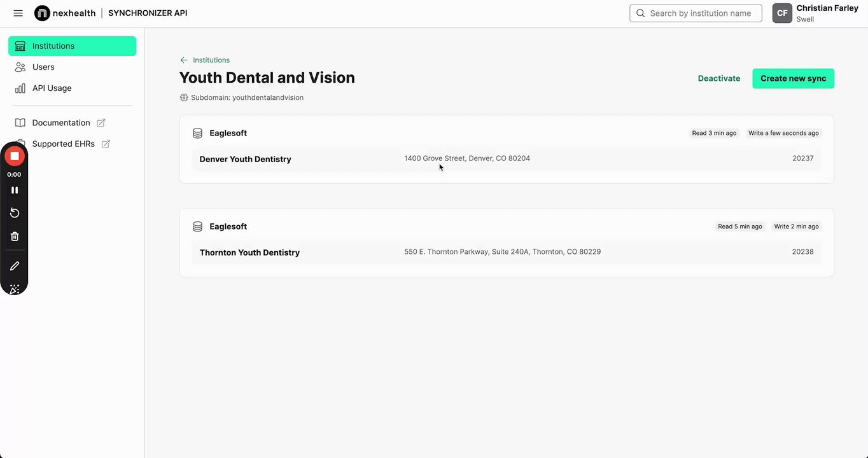
Task: Open the hamburger navigation menu
Action: 18,13
